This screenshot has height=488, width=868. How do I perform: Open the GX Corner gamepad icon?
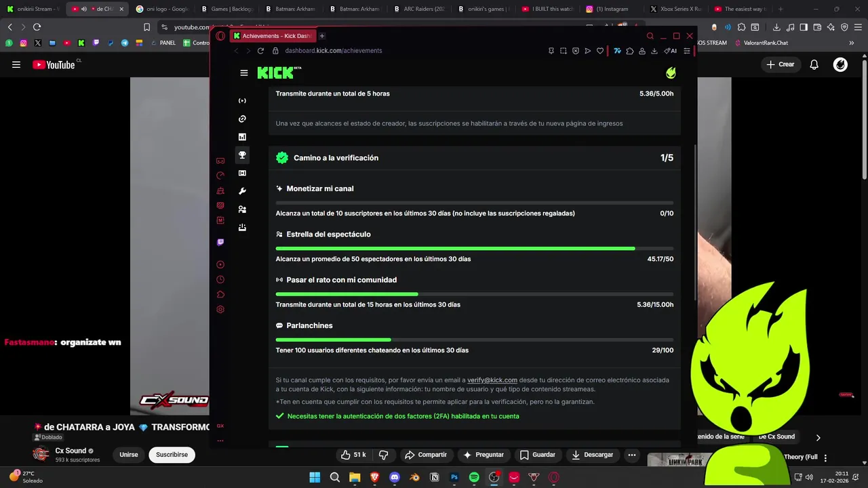(x=220, y=161)
